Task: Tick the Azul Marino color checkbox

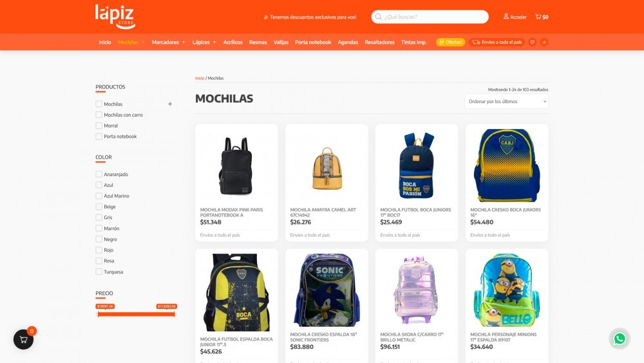Action: click(99, 195)
